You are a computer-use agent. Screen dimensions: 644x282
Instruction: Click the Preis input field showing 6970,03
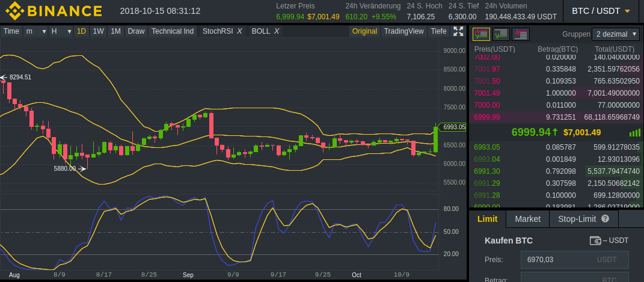point(575,259)
